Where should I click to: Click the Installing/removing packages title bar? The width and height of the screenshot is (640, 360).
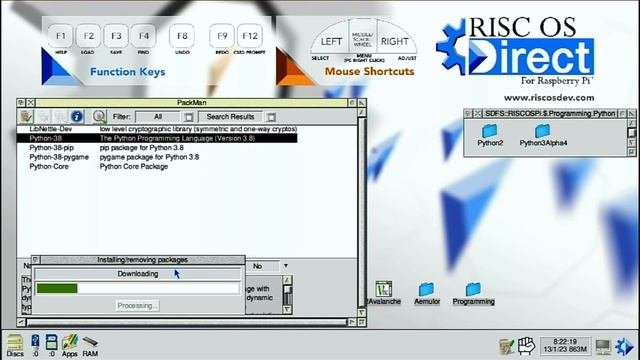142,260
